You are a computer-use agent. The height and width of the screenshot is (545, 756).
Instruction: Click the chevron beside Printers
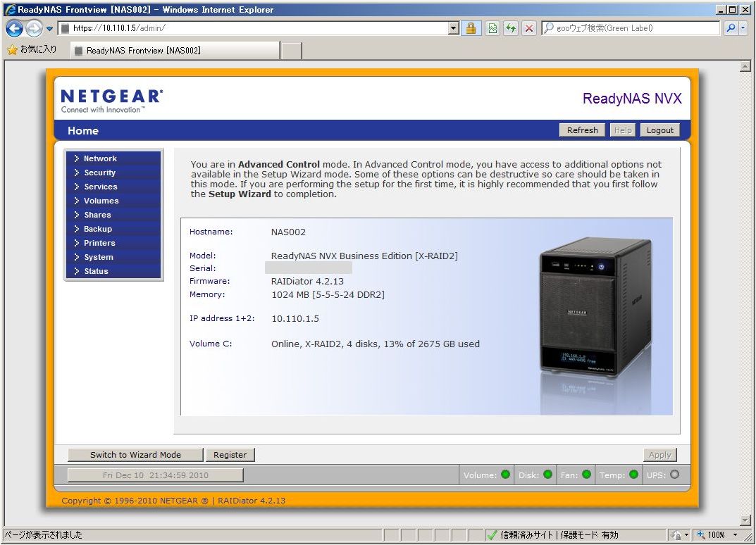(x=76, y=242)
